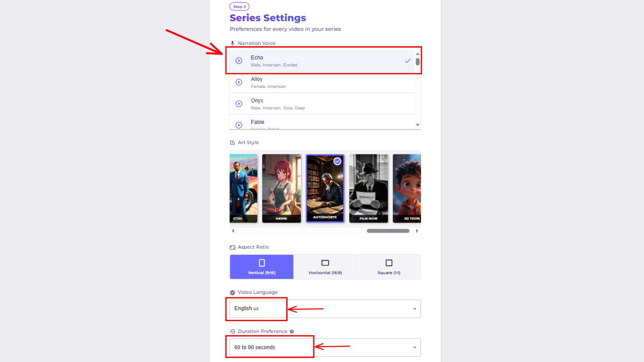Select Horizontal (16:9) aspect ratio
This screenshot has width=644, height=362.
pyautogui.click(x=325, y=267)
